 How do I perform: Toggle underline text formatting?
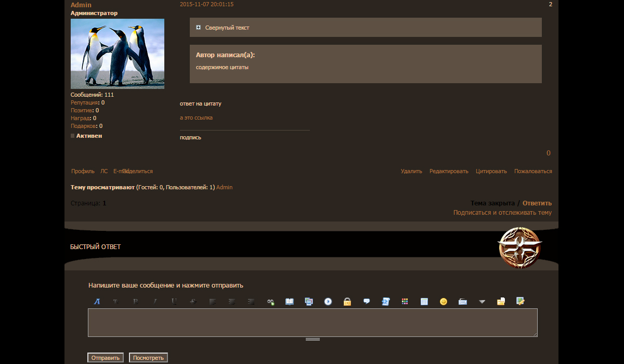tap(174, 302)
